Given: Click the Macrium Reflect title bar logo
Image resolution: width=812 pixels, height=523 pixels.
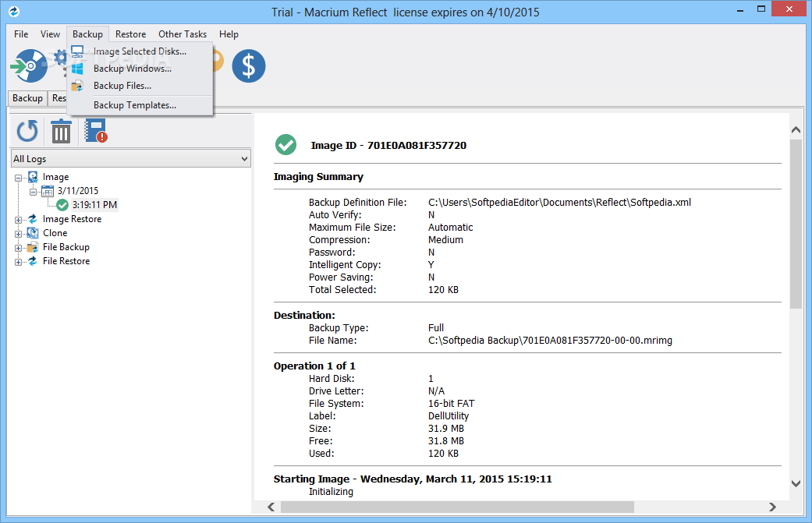Looking at the screenshot, I should (x=14, y=11).
